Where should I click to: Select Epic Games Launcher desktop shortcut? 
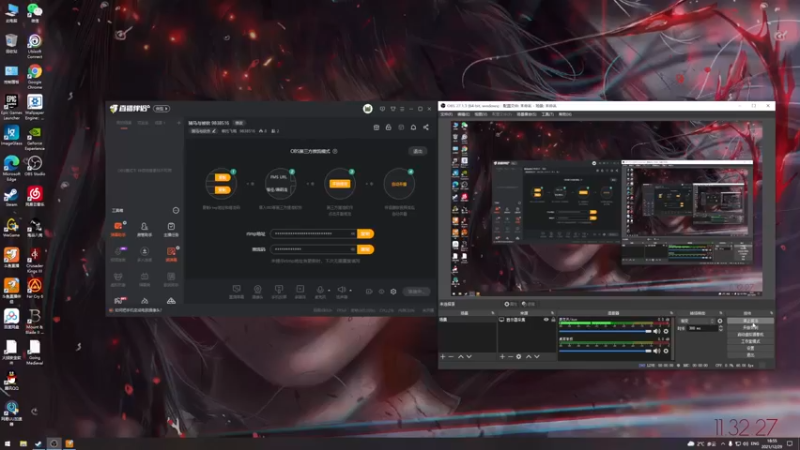point(11,107)
